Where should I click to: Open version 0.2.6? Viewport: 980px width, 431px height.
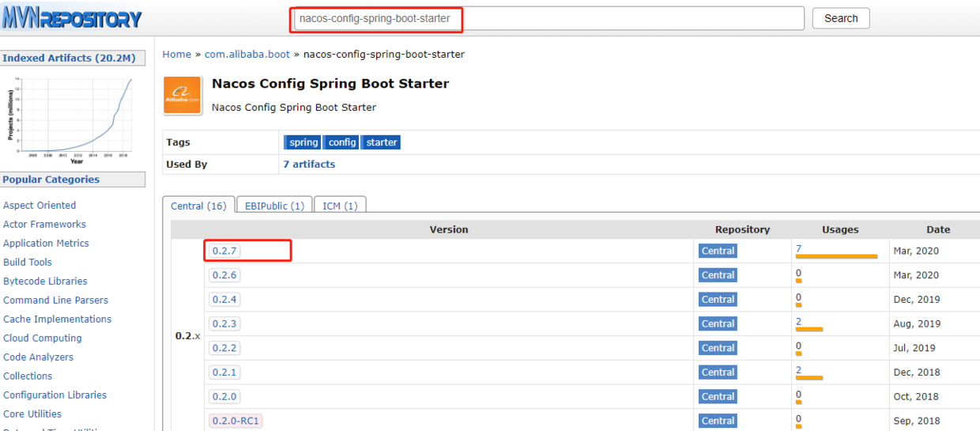coord(224,275)
